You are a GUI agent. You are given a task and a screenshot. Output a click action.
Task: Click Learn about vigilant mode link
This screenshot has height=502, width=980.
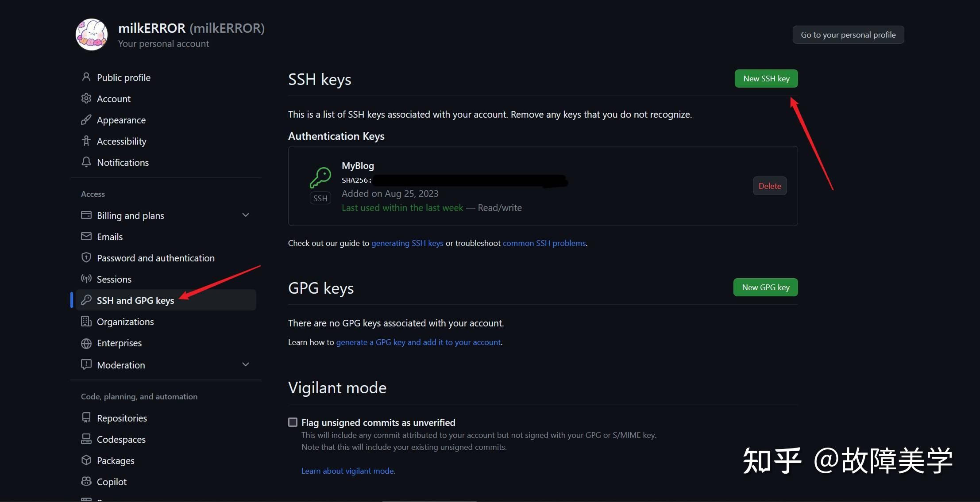coord(348,471)
